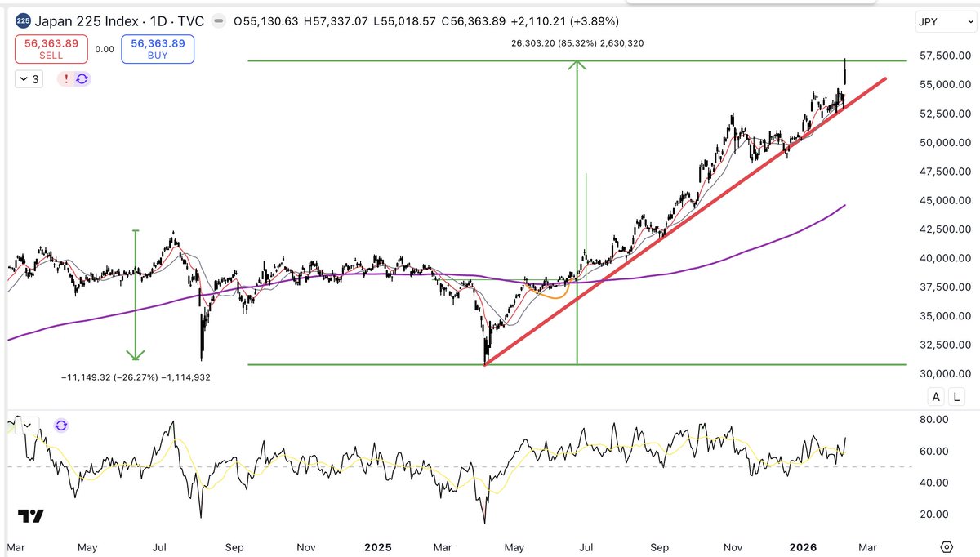Click the high value H57,337.07
This screenshot has width=980, height=557.
(x=336, y=21)
